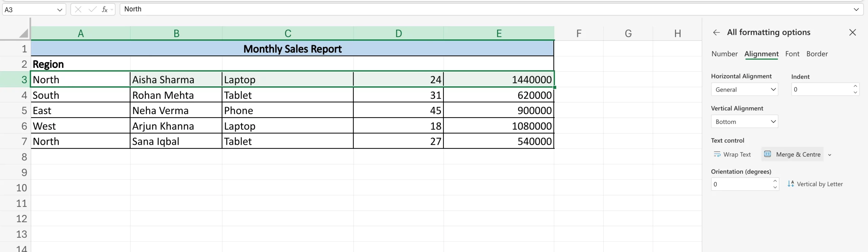The width and height of the screenshot is (868, 252).
Task: Toggle Merge & Centre for selected cells
Action: pyautogui.click(x=793, y=155)
